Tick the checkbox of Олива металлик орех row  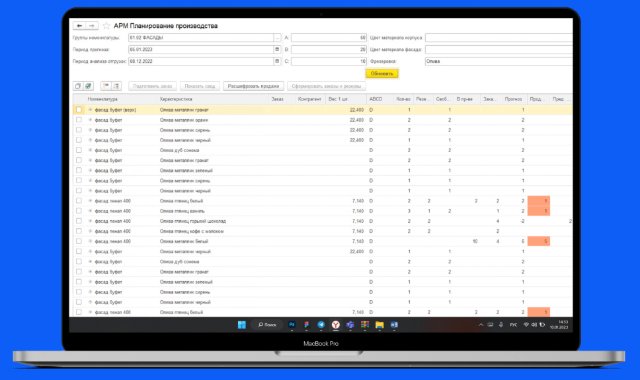tap(79, 120)
